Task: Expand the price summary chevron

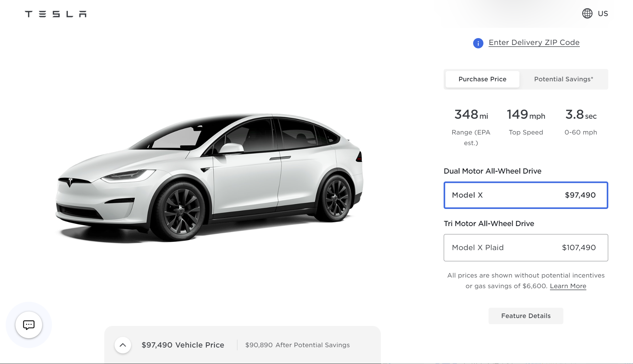Action: [x=123, y=345]
